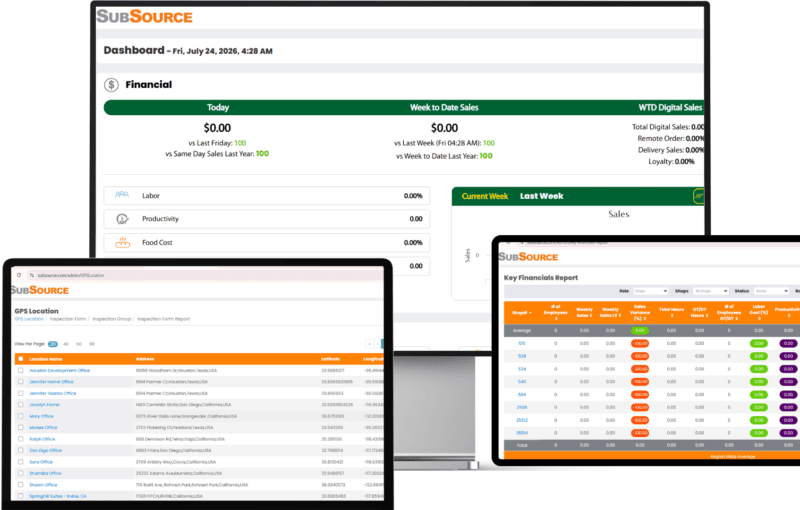Open the Inspection Group breadcrumb tab
The width and height of the screenshot is (800, 510).
point(112,319)
